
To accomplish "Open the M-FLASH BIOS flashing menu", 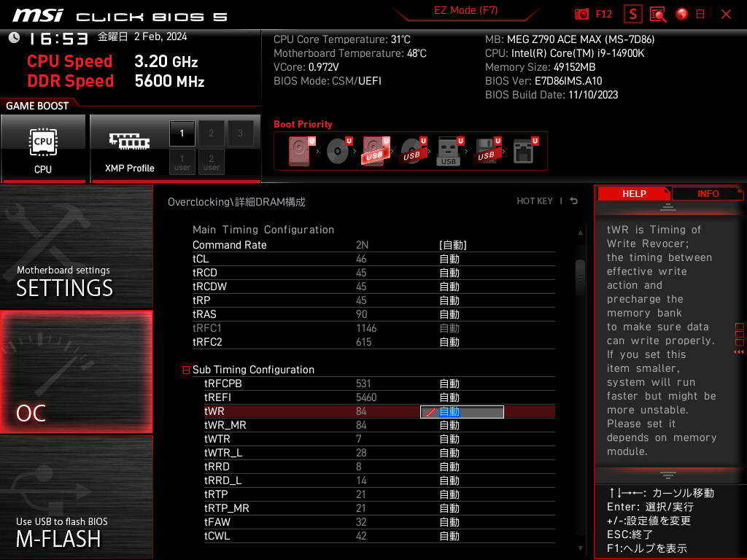I will (76, 497).
